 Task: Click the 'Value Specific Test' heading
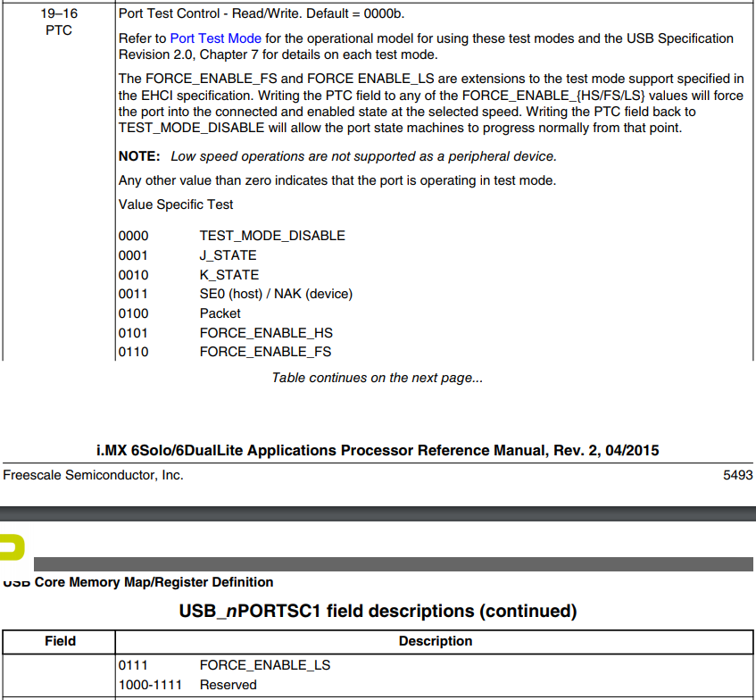[176, 204]
